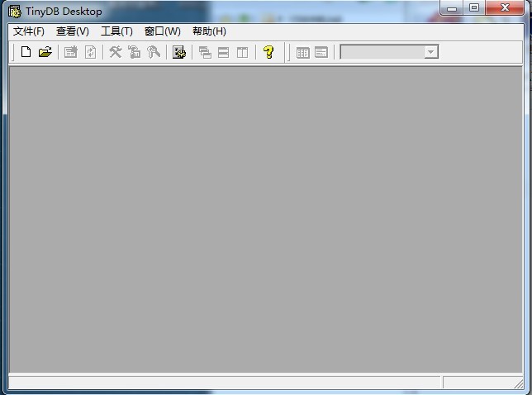Click the database settings icon left of cascade
The height and width of the screenshot is (395, 532).
[x=179, y=52]
